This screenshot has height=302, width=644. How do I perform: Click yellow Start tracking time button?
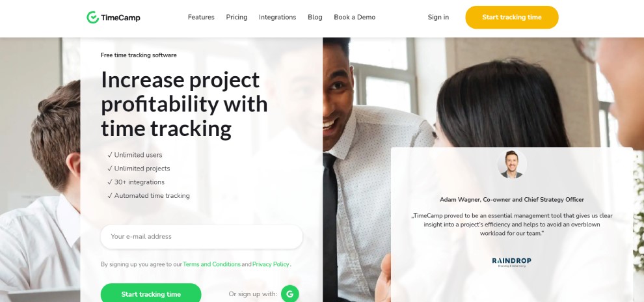[x=512, y=18]
